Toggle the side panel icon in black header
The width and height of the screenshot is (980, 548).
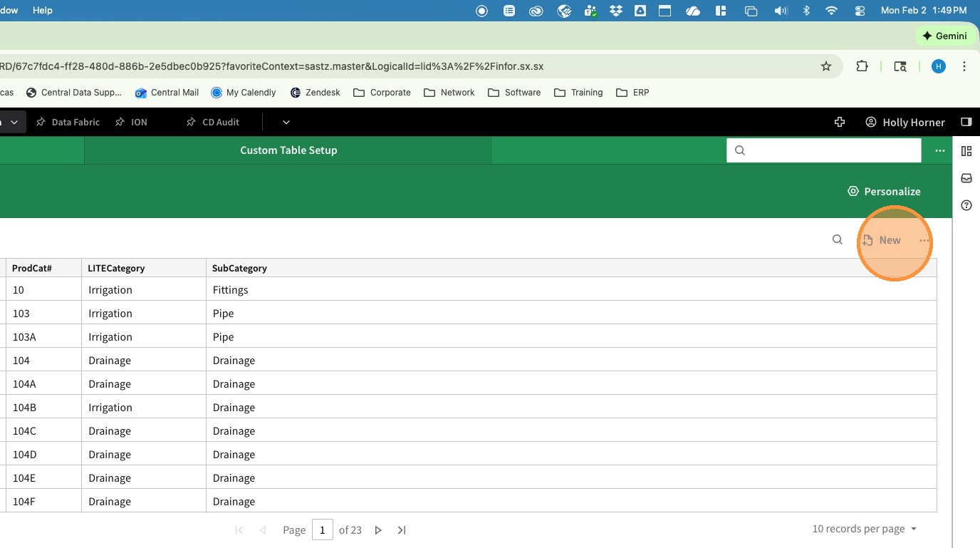(x=966, y=122)
